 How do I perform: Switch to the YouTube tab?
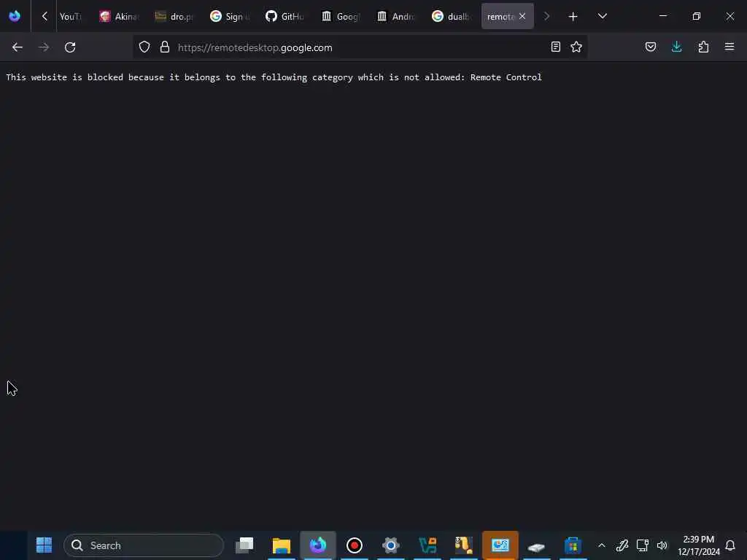[71, 16]
